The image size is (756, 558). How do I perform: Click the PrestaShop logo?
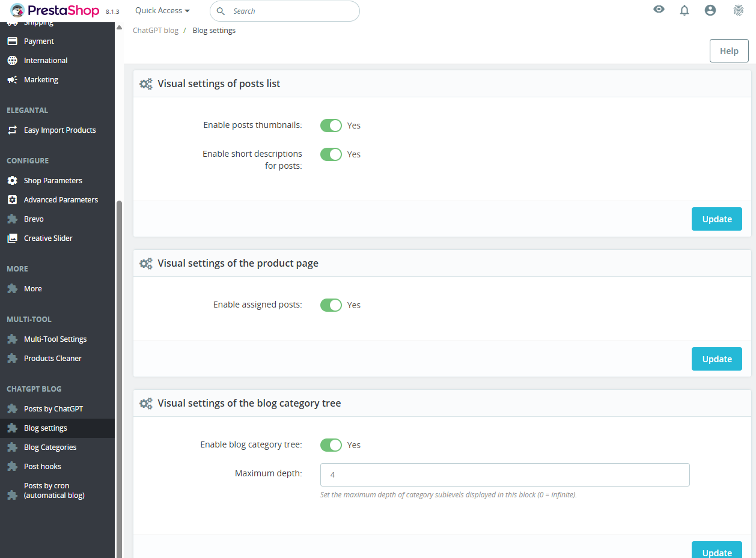coord(55,10)
